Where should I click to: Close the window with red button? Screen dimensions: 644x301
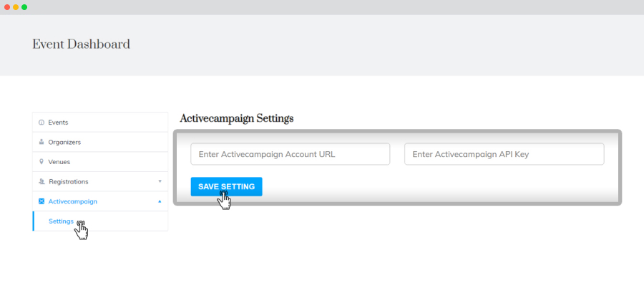[x=7, y=7]
